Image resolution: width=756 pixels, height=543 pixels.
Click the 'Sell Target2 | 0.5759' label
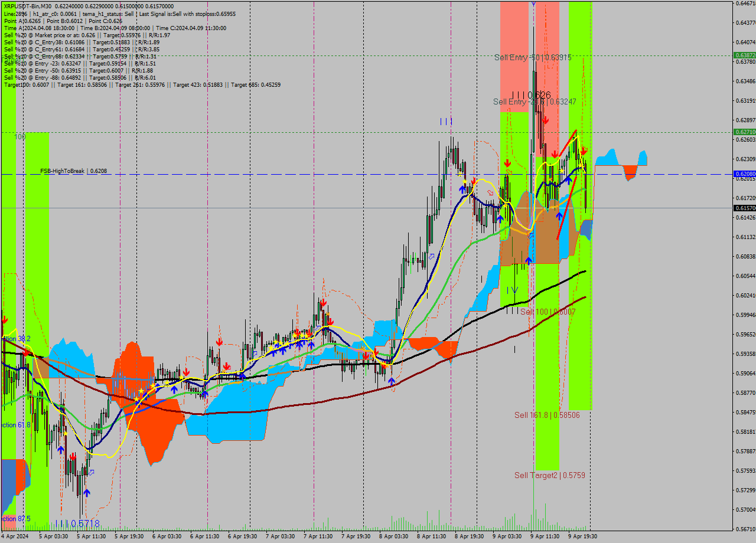(x=549, y=475)
